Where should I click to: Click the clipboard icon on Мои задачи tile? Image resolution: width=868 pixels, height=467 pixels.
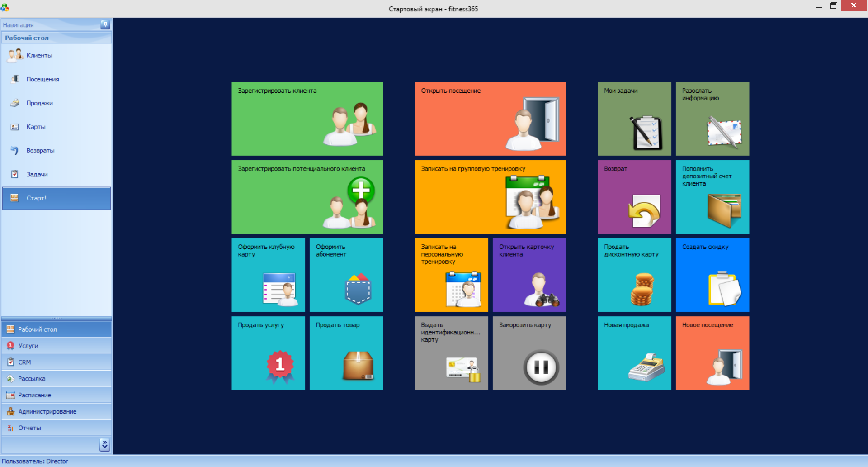coord(646,133)
